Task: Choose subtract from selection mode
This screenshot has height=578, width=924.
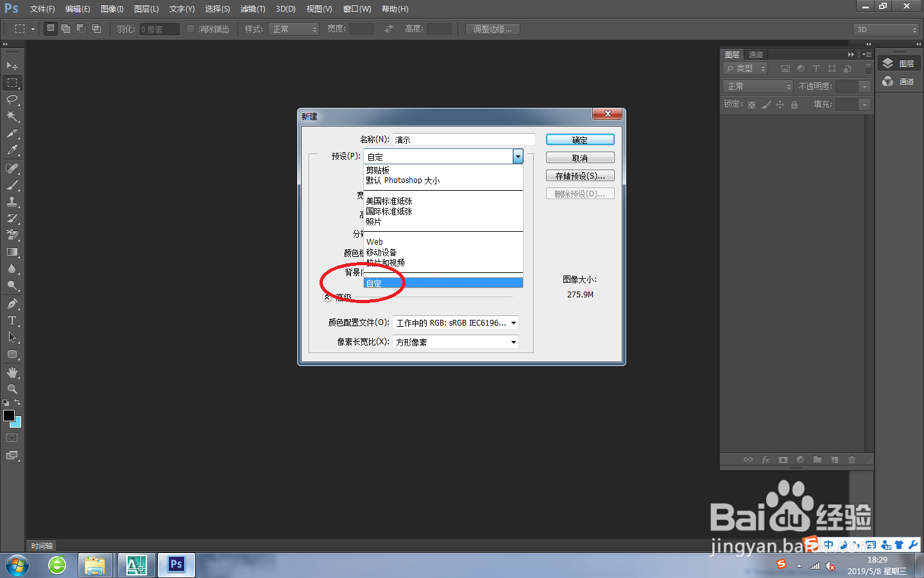Action: coord(81,29)
